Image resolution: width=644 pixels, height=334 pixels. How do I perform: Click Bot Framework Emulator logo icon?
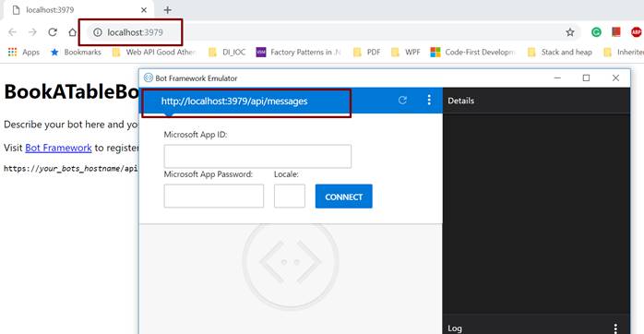tap(149, 78)
